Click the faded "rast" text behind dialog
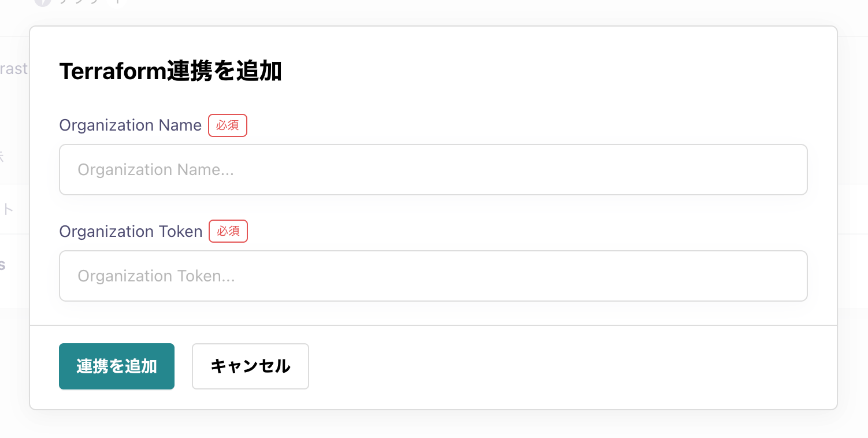The image size is (868, 438). (x=14, y=69)
